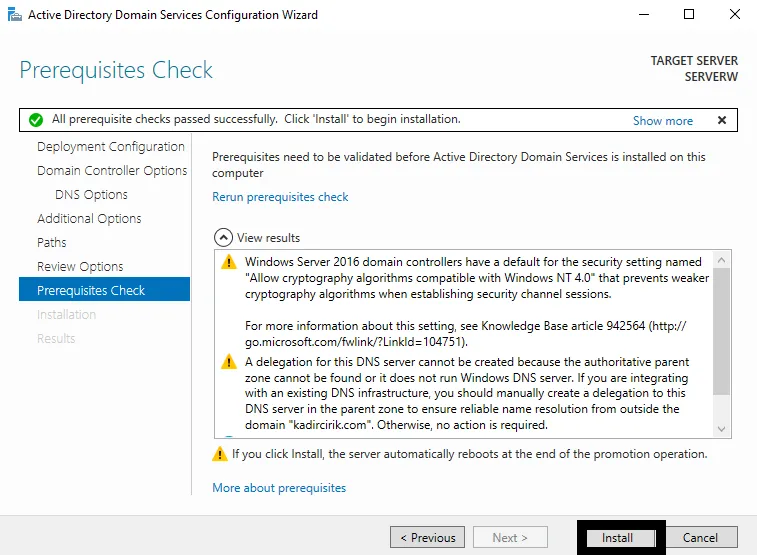Open the Show more link
This screenshot has width=757, height=555.
point(663,121)
